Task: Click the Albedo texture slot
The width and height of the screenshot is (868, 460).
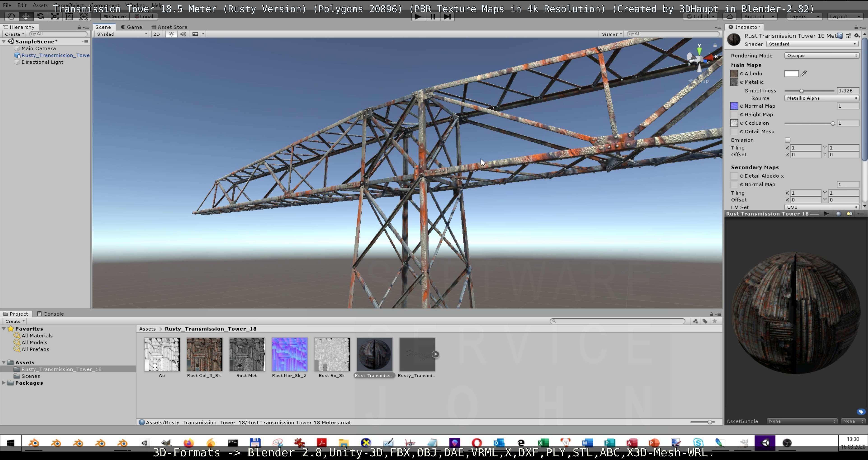Action: (x=734, y=73)
